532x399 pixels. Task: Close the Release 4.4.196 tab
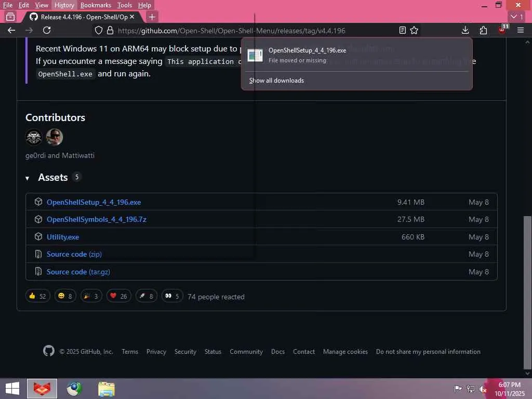[x=132, y=17]
